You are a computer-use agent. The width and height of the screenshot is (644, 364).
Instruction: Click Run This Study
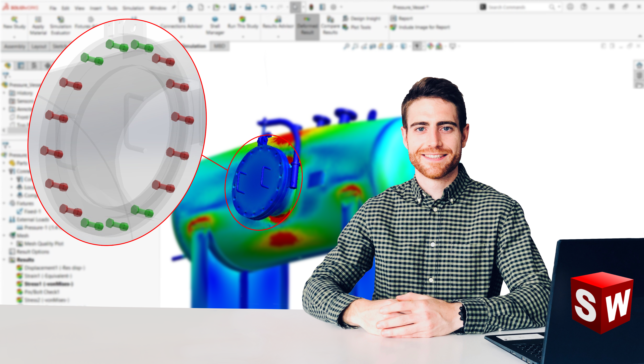[243, 22]
